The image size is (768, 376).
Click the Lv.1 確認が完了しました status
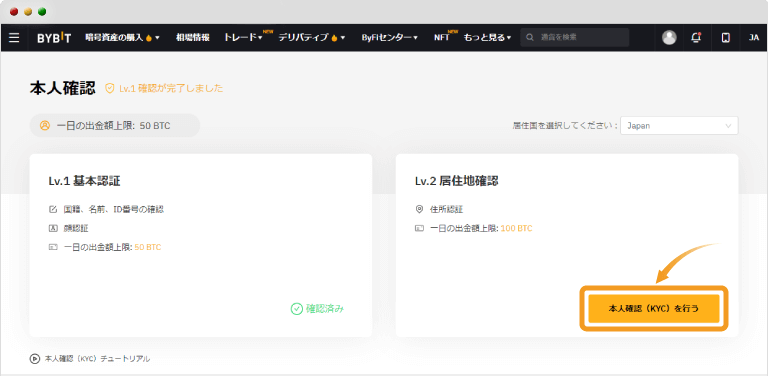[171, 88]
